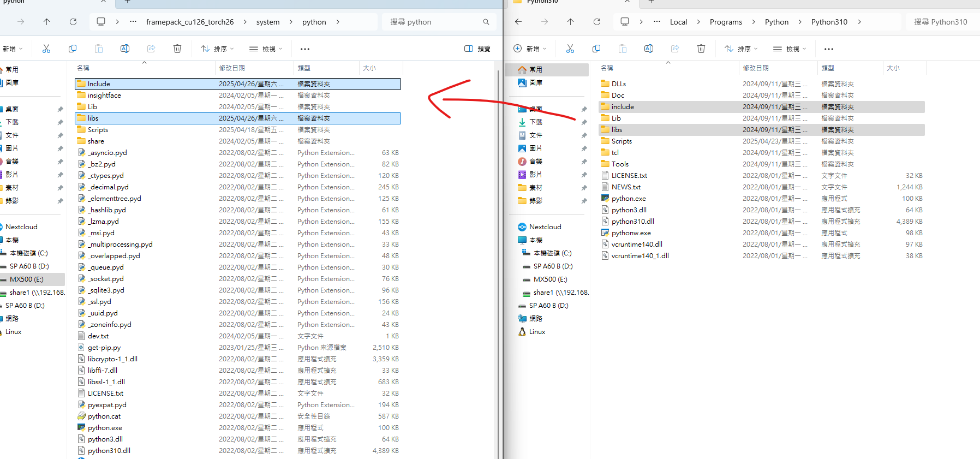
Task: Click system breadcrumb in left window
Action: pyautogui.click(x=268, y=22)
